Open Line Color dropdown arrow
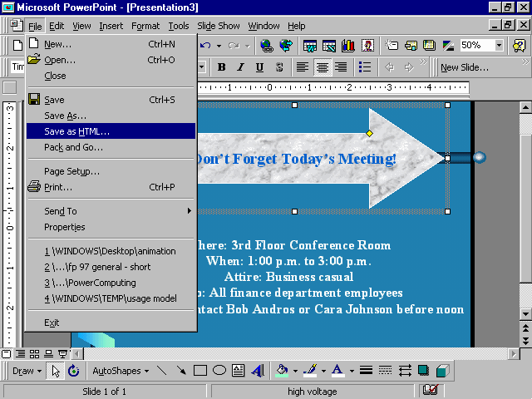This screenshot has height=399, width=532. click(323, 372)
